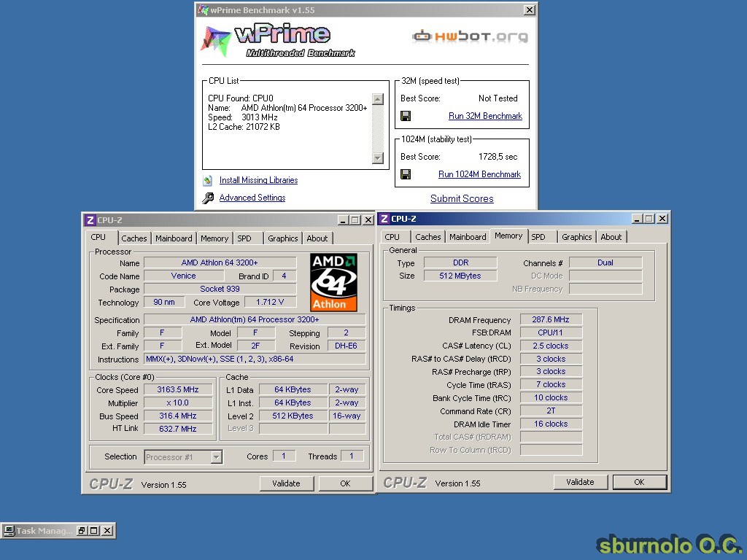Click the Task Manager icon in bottom bar

point(9,531)
